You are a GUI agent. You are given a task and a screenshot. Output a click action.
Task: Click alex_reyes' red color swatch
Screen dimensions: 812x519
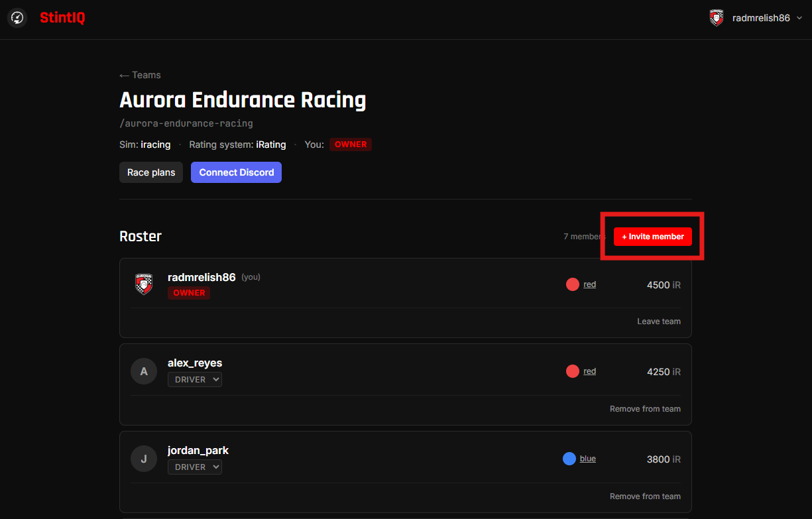[573, 371]
